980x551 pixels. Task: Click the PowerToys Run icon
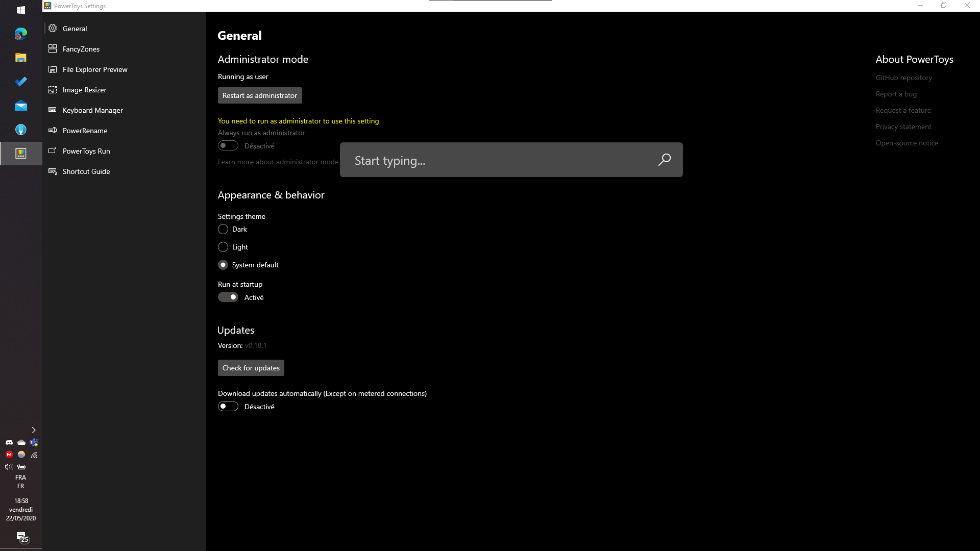[53, 151]
